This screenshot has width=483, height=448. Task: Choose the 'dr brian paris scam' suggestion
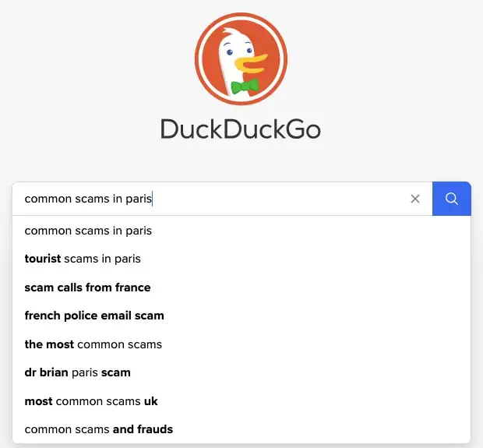[x=241, y=372]
